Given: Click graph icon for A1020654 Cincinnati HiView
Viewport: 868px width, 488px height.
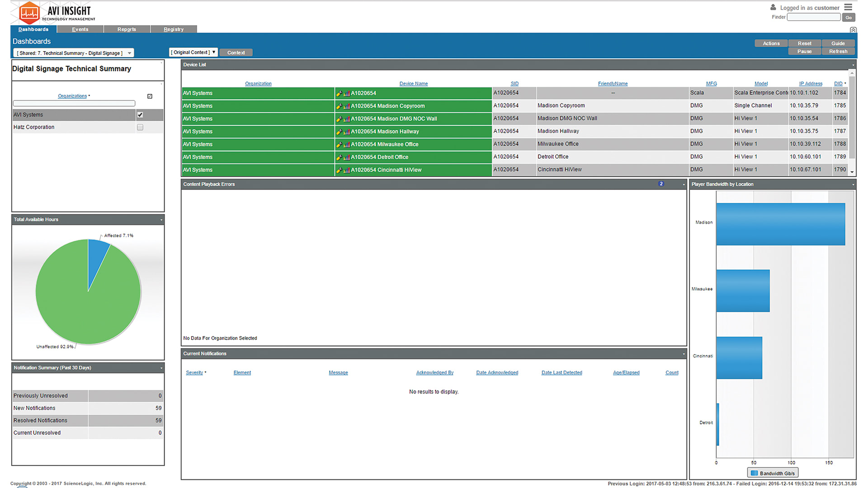Looking at the screenshot, I should click(347, 170).
